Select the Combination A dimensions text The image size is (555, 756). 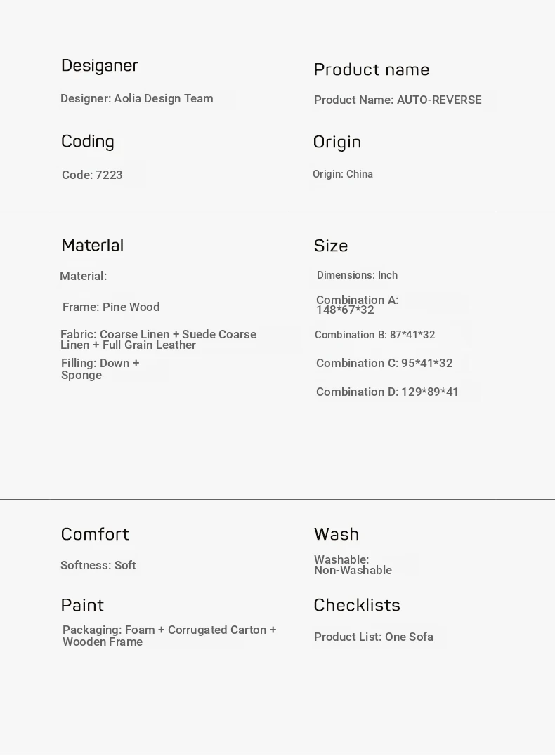(x=357, y=305)
